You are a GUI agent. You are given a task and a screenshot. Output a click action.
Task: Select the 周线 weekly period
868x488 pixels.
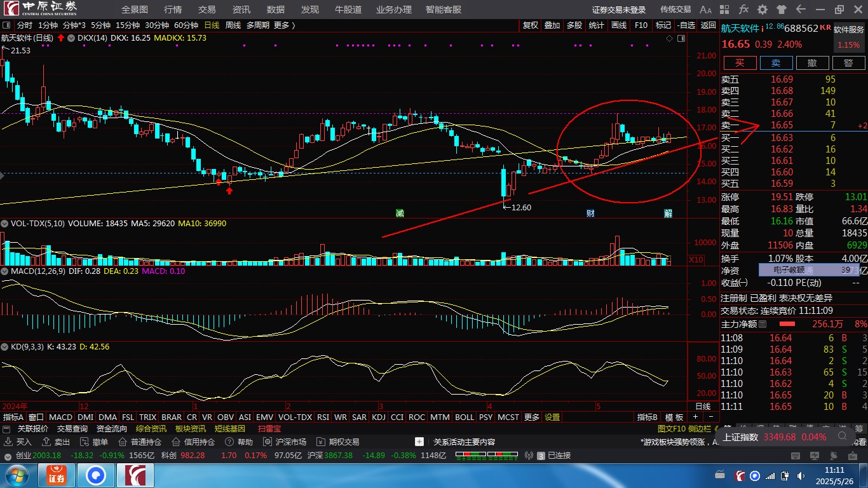coord(233,25)
